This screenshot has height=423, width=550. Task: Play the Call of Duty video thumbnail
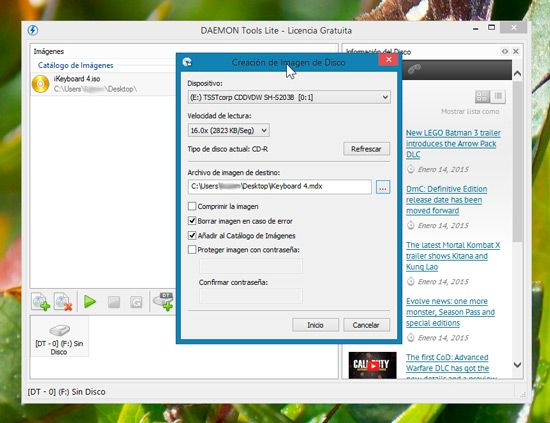click(x=373, y=365)
